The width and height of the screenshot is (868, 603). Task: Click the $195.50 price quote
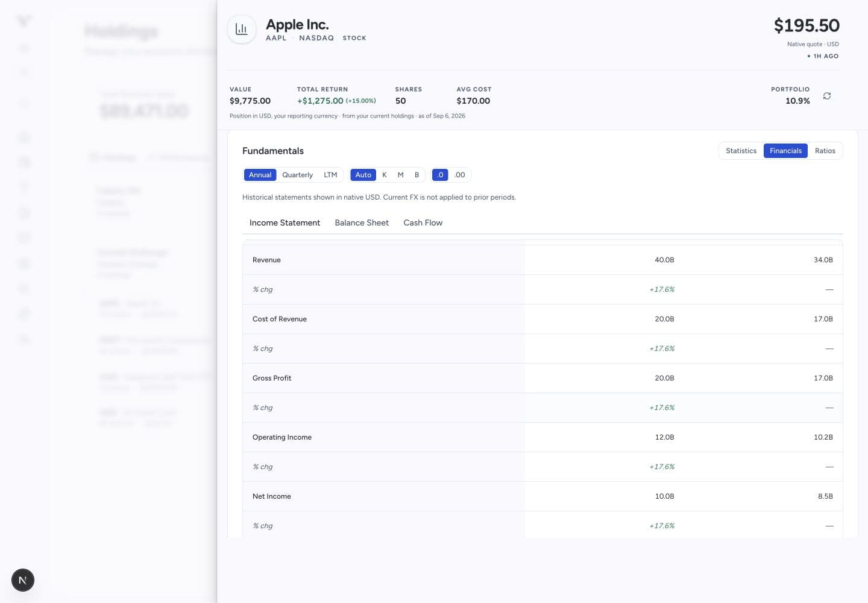click(x=807, y=25)
